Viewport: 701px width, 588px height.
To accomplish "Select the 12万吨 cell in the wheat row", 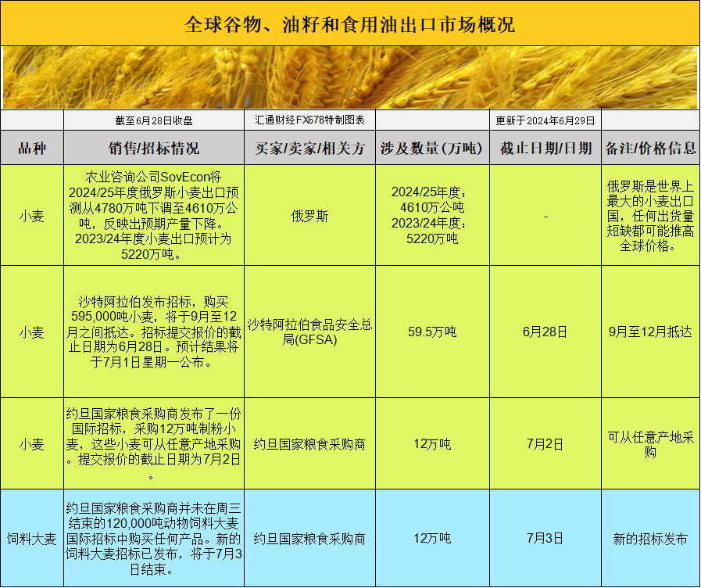I will 432,443.
